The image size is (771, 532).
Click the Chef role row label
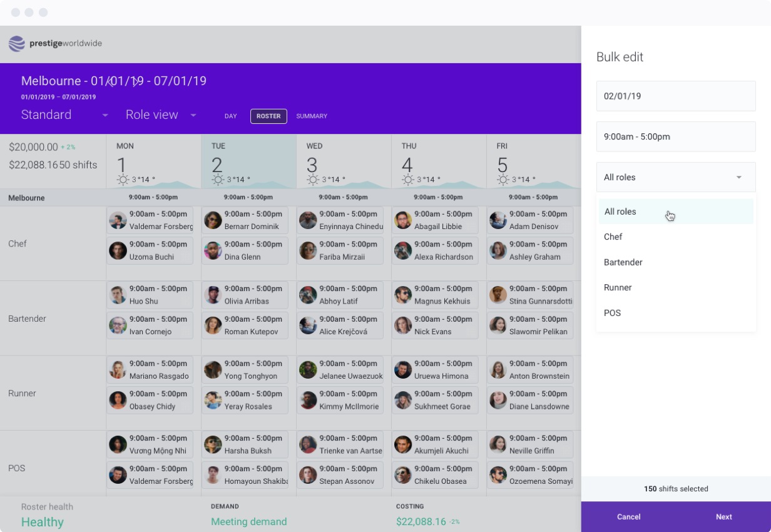pos(18,244)
